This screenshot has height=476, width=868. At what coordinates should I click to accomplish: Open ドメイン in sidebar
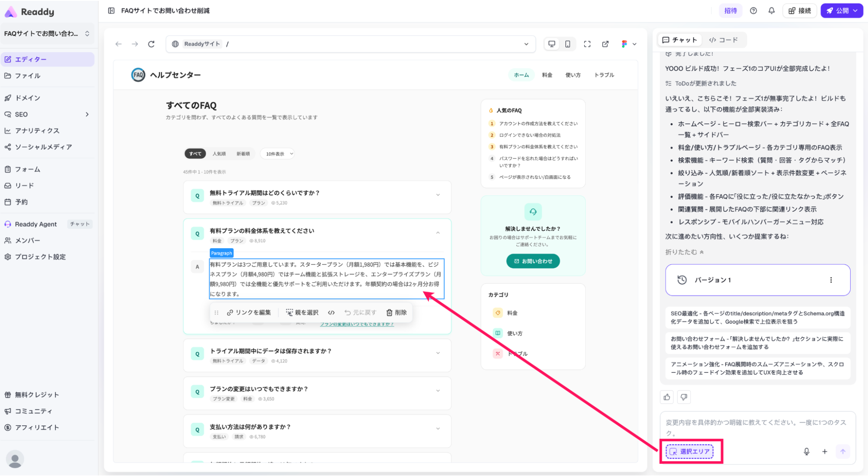coord(47,98)
